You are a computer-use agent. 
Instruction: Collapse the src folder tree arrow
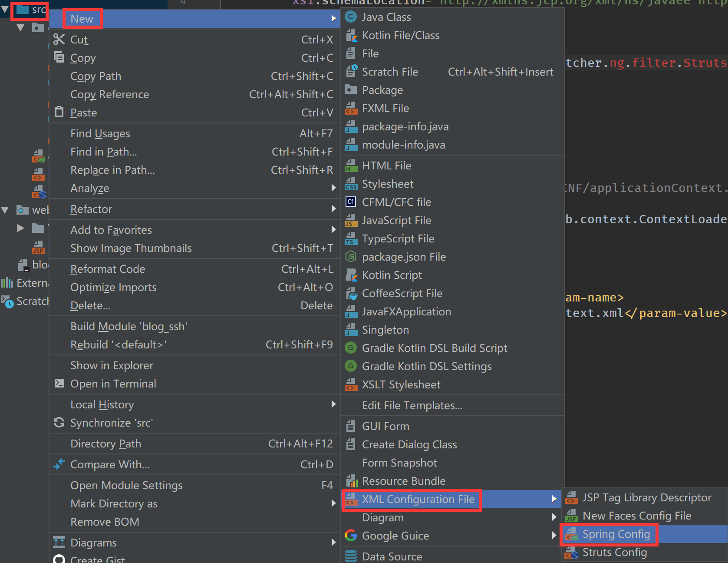(x=5, y=9)
